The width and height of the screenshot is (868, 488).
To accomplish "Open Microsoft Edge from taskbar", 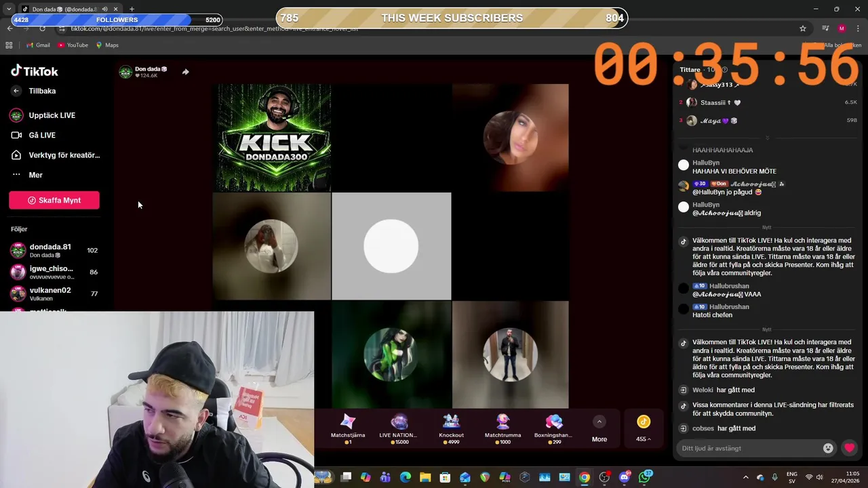I will [x=405, y=477].
